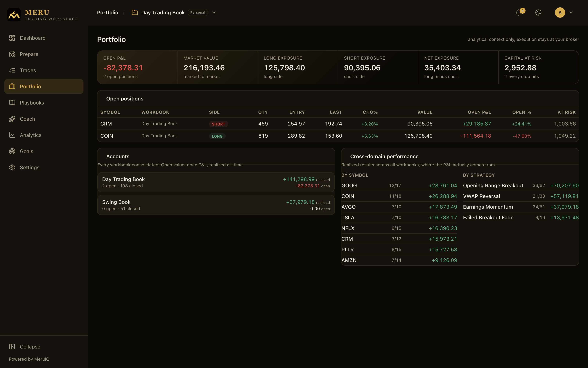This screenshot has width=588, height=368.
Task: Click the Short Exposure value 90,395.06
Action: click(x=362, y=68)
